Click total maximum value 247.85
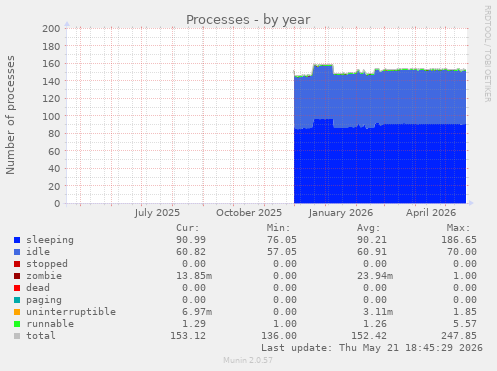Viewport: 497px width, 371px height. (459, 336)
